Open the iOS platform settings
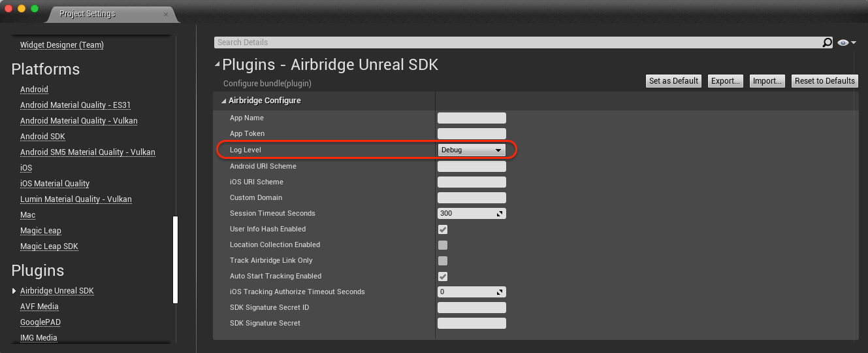 pyautogui.click(x=26, y=168)
